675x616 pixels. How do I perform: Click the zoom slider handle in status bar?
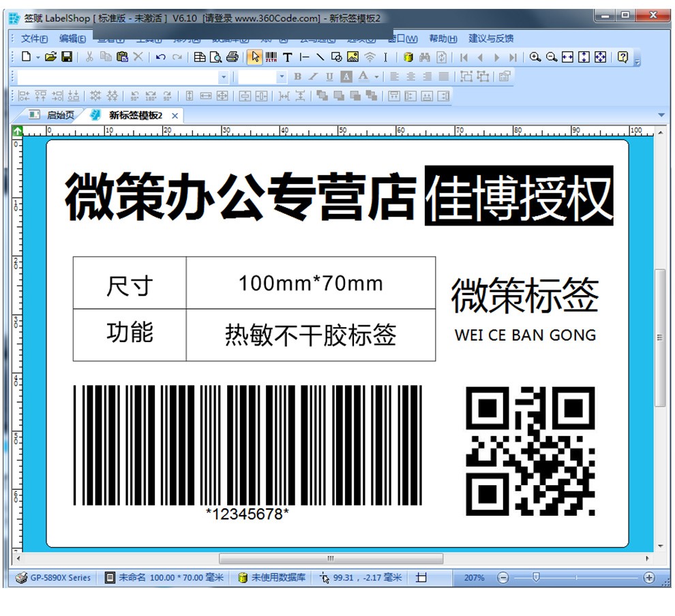pos(537,577)
